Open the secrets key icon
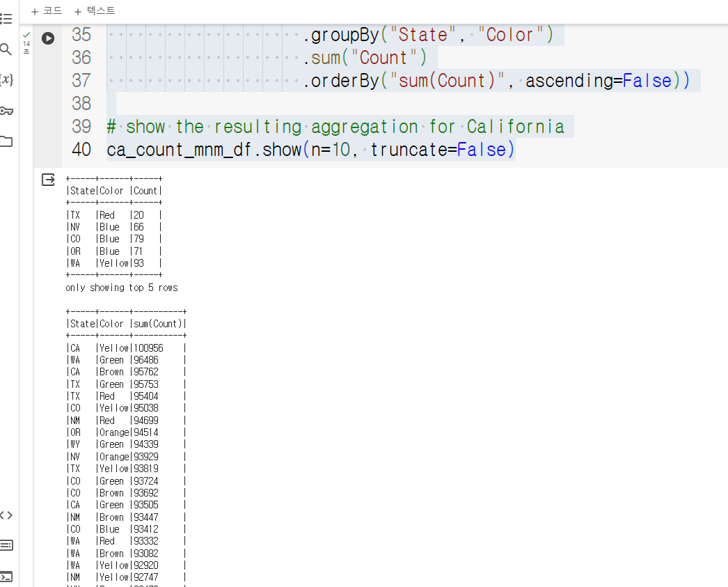Viewport: 728px width, 587px height. 6,111
